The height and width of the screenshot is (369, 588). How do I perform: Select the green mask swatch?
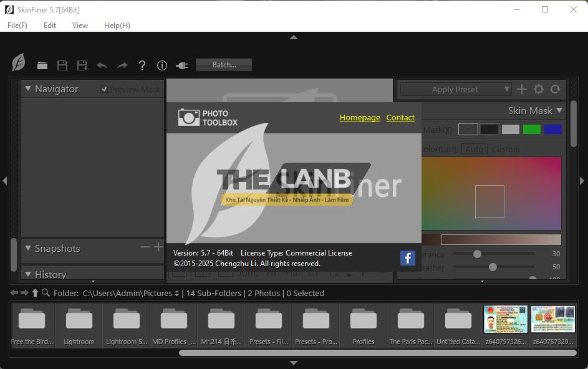pyautogui.click(x=532, y=130)
